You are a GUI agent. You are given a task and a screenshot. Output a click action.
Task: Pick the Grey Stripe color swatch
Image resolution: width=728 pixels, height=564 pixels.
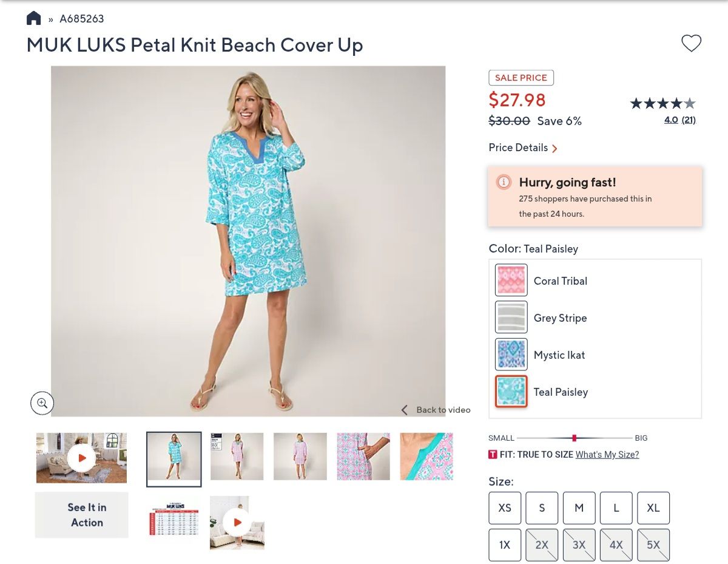tap(511, 318)
